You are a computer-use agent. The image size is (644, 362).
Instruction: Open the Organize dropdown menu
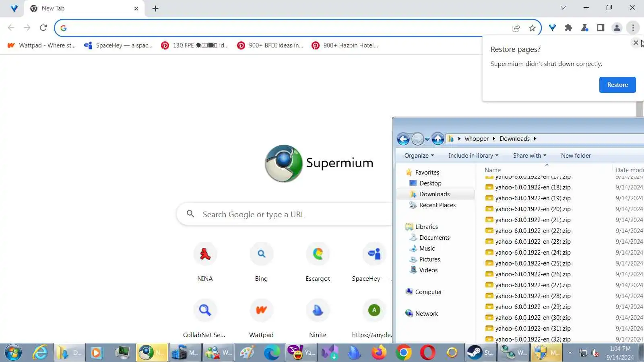[x=419, y=156]
